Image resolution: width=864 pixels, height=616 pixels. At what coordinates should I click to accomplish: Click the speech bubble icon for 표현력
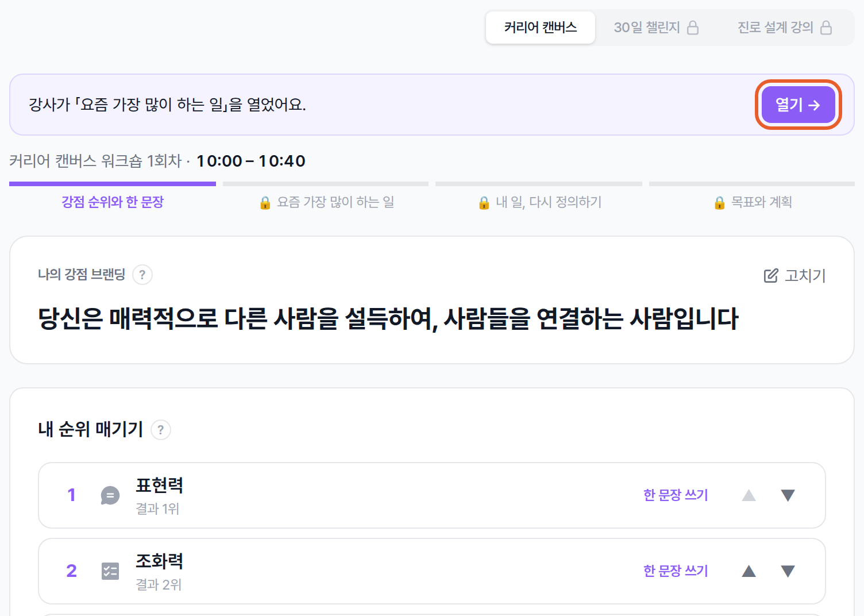point(110,495)
